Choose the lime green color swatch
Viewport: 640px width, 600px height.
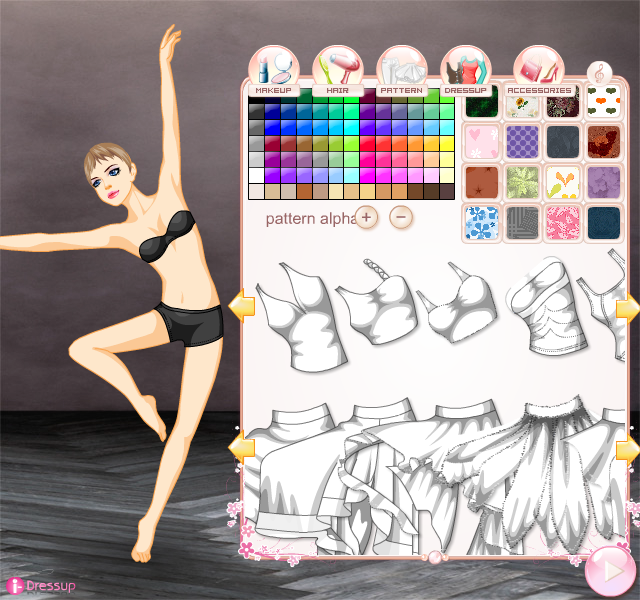(351, 144)
